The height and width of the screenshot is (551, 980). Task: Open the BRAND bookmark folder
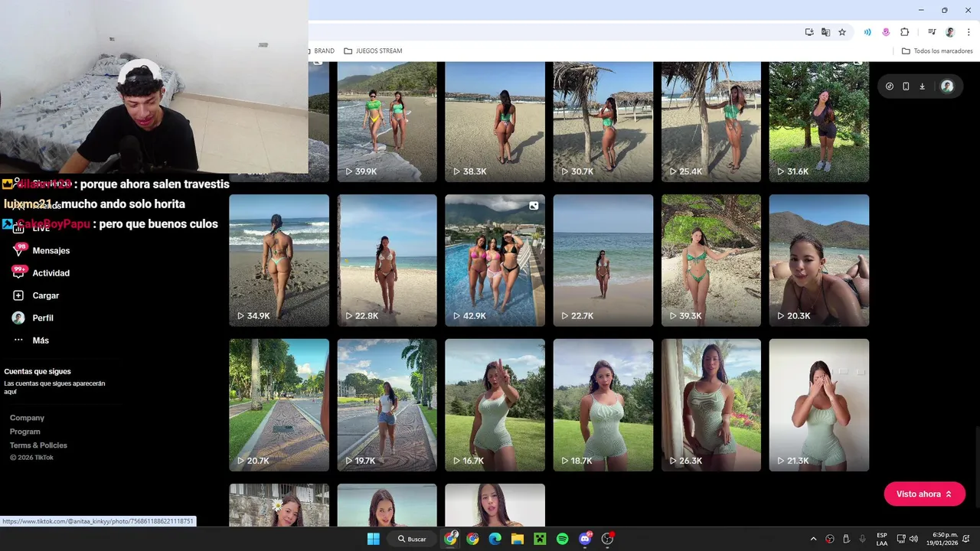(x=322, y=51)
